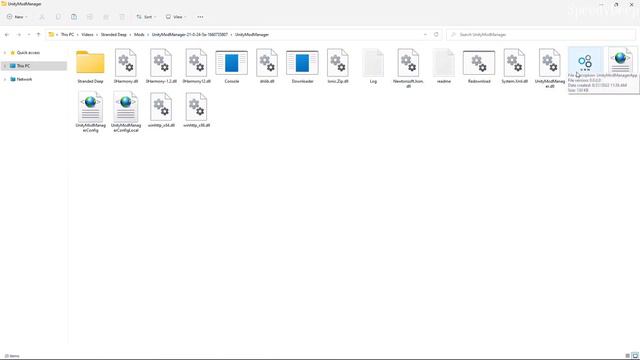Select the dnlib.dll file
The height and width of the screenshot is (360, 640).
(x=267, y=67)
